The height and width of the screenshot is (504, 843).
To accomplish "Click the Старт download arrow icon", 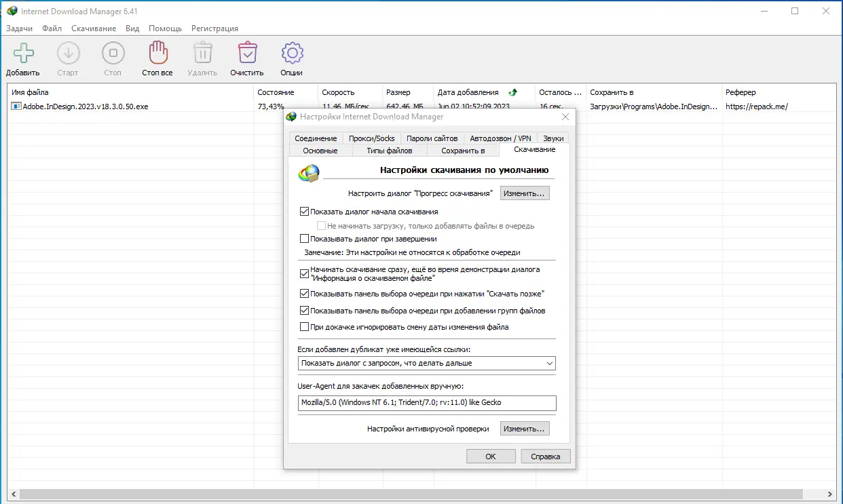I will pos(68,53).
